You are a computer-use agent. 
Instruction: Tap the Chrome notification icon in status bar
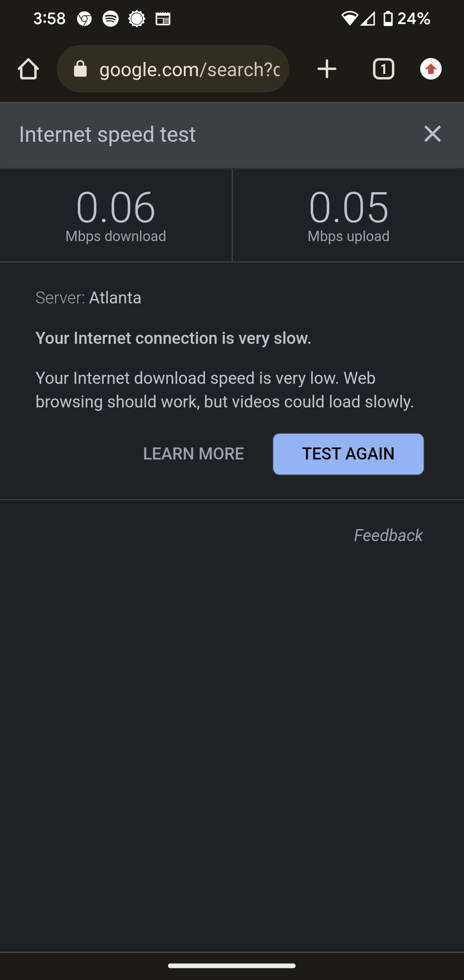pyautogui.click(x=84, y=18)
